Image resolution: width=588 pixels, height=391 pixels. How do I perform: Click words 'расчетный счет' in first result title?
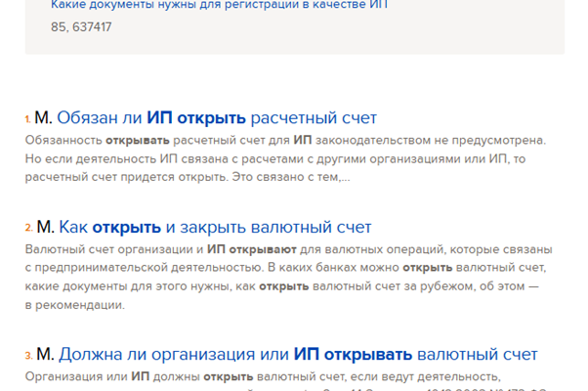[x=314, y=118]
